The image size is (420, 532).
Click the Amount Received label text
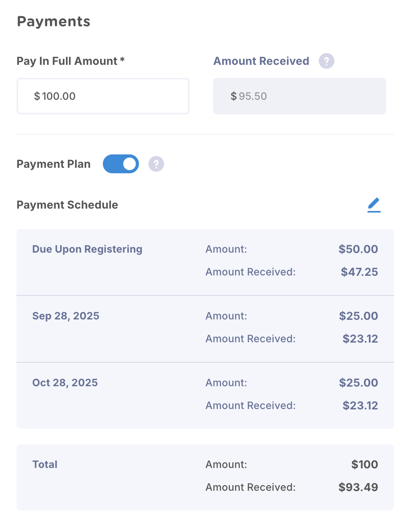[261, 61]
